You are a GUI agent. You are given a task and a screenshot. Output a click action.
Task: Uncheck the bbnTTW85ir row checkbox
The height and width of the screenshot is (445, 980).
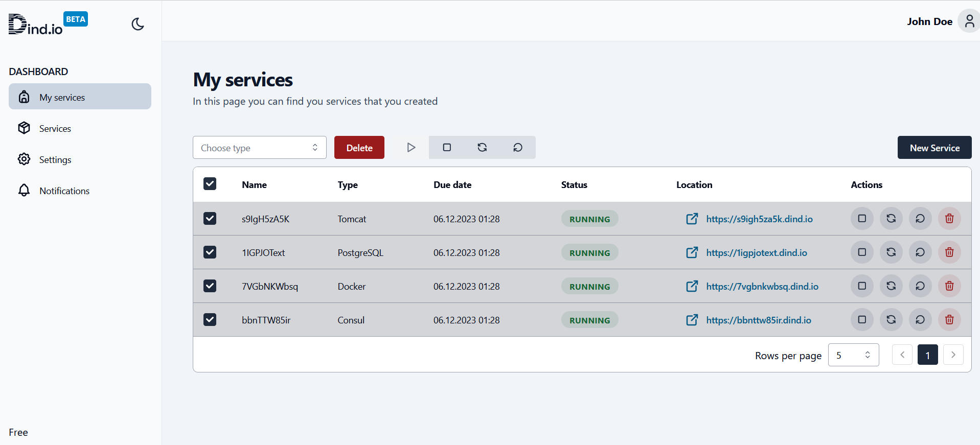210,320
